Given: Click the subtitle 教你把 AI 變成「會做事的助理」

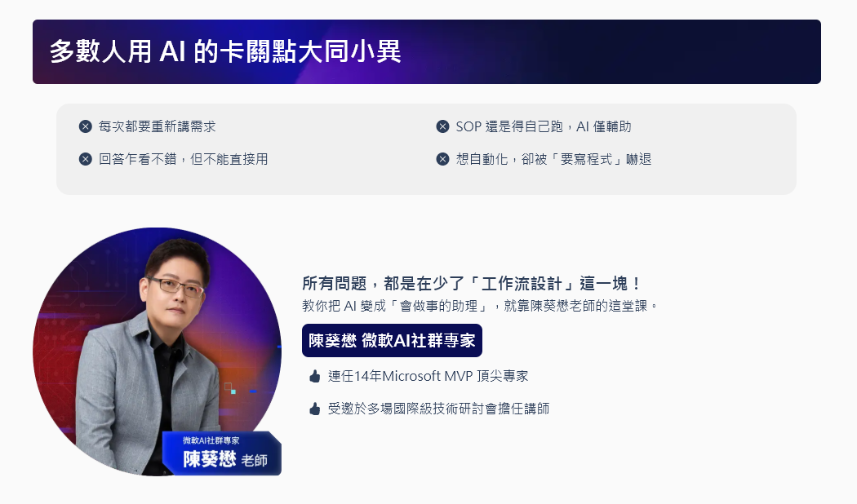Looking at the screenshot, I should click(396, 306).
